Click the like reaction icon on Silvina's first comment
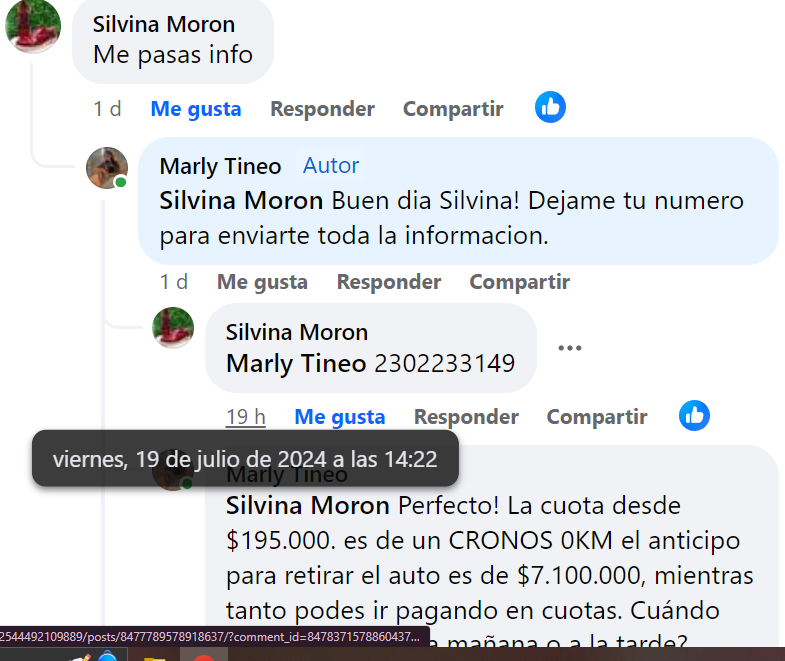The image size is (785, 661). click(x=550, y=107)
